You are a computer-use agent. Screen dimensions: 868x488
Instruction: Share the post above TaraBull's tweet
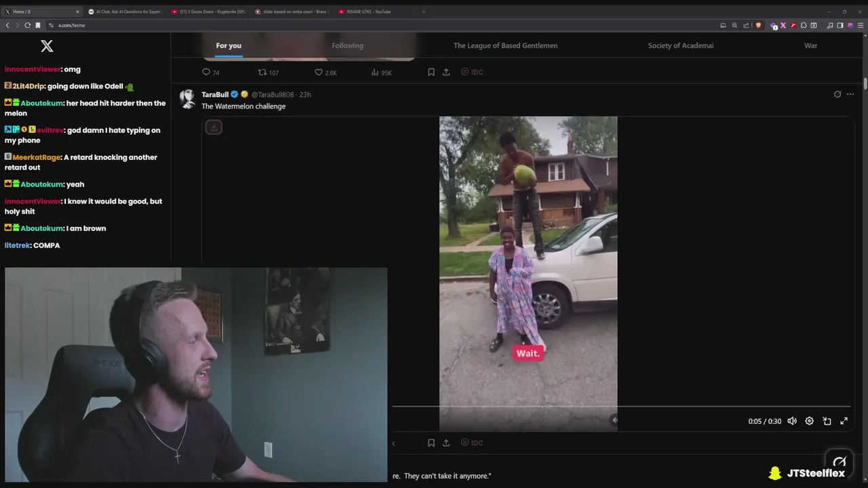point(446,72)
